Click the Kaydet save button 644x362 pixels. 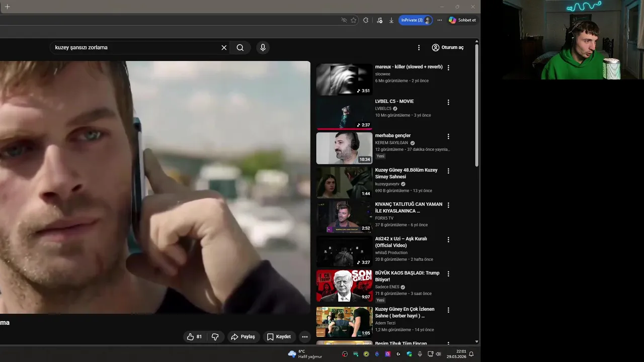(x=279, y=337)
